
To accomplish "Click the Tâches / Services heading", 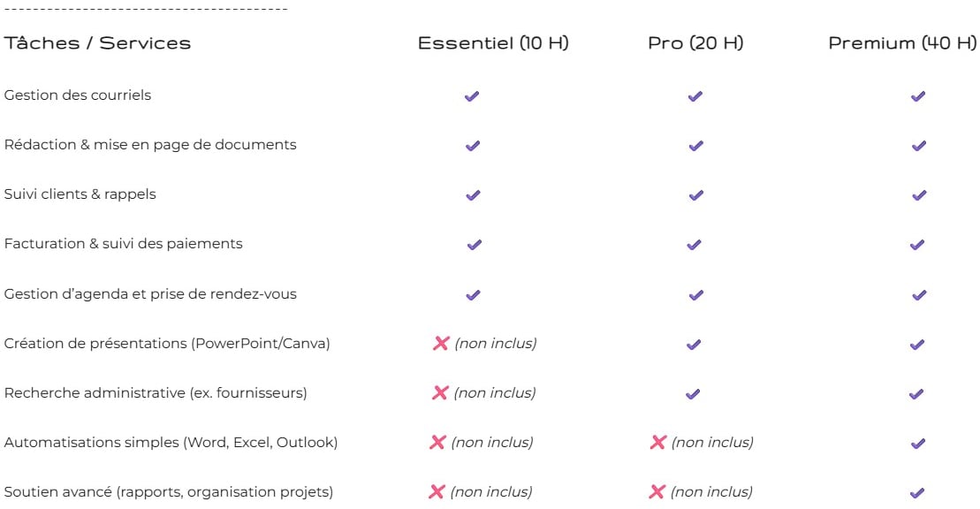I will coord(97,43).
